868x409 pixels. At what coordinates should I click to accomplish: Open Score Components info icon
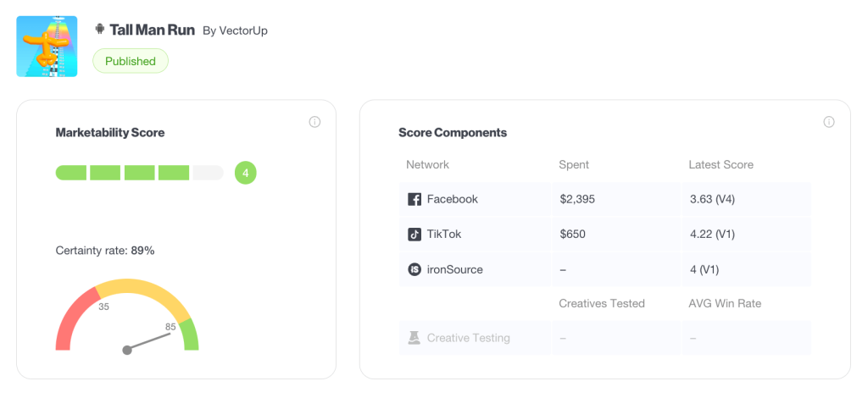tap(829, 122)
